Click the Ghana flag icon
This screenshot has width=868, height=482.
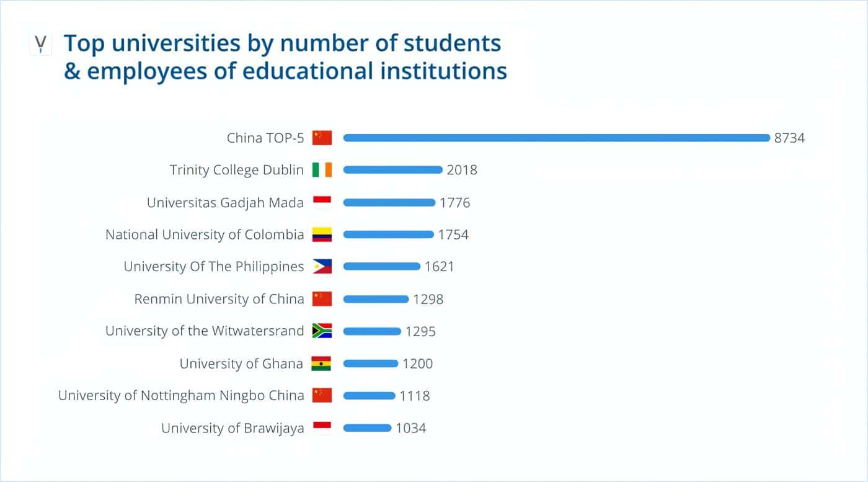[322, 364]
